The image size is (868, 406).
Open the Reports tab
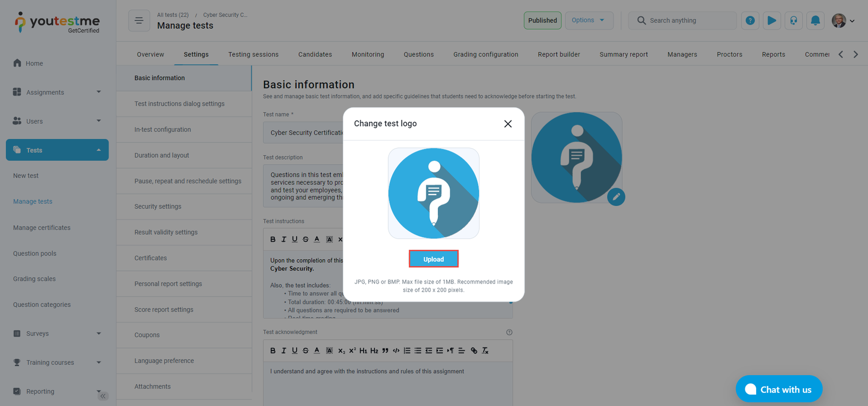774,54
